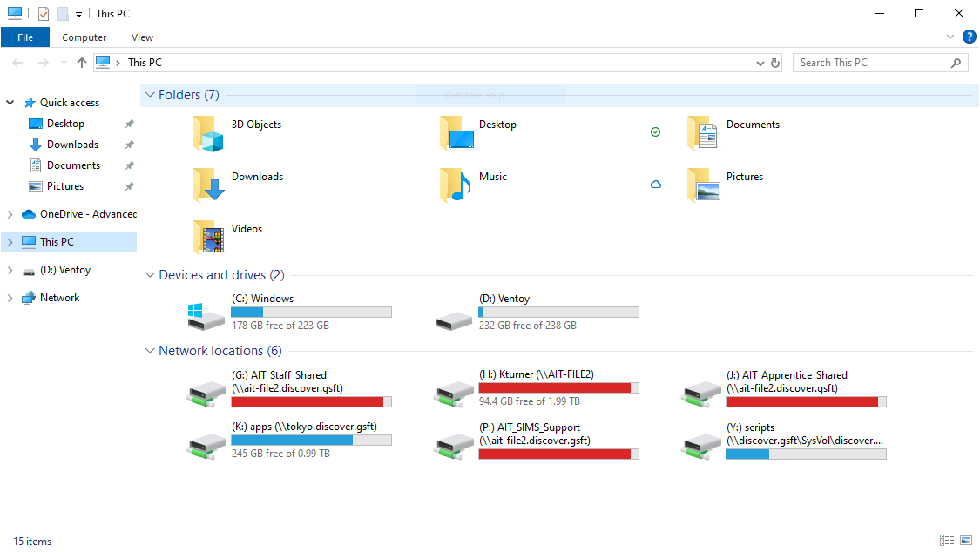Open the Desktop folder in Folders group
980x552 pixels.
tap(456, 133)
